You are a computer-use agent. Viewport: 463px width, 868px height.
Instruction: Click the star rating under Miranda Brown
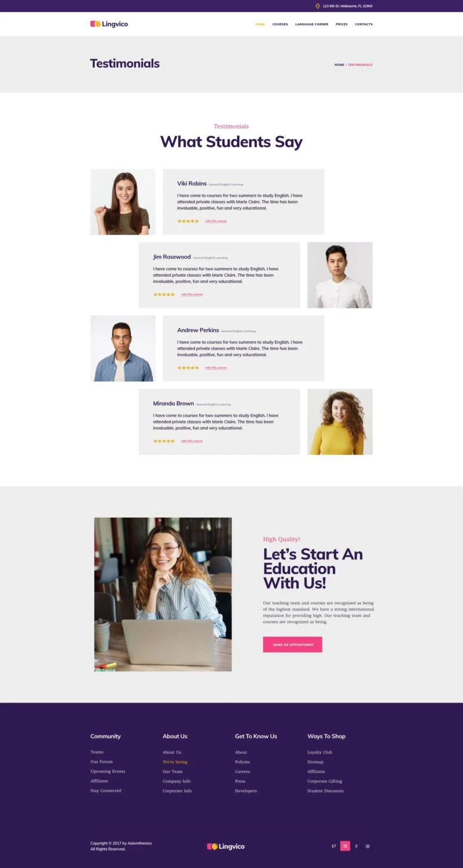pyautogui.click(x=164, y=441)
